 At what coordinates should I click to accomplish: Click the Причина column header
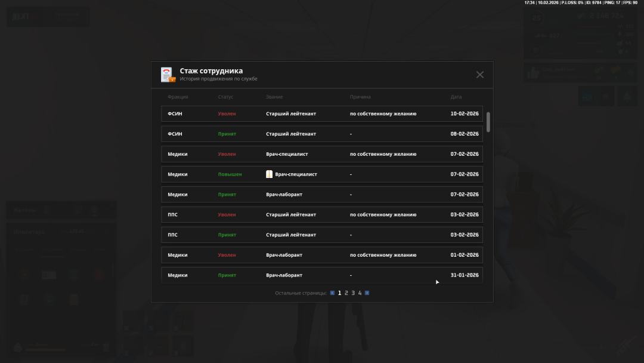(360, 97)
